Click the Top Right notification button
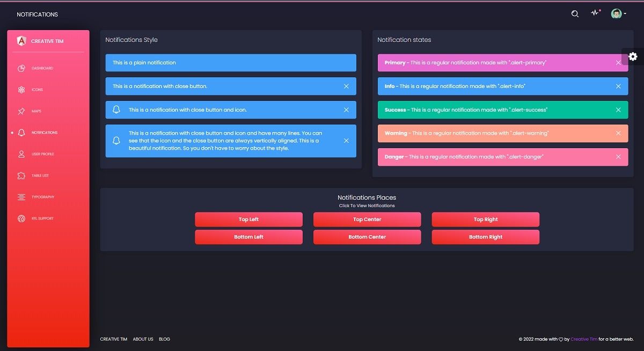 point(485,220)
